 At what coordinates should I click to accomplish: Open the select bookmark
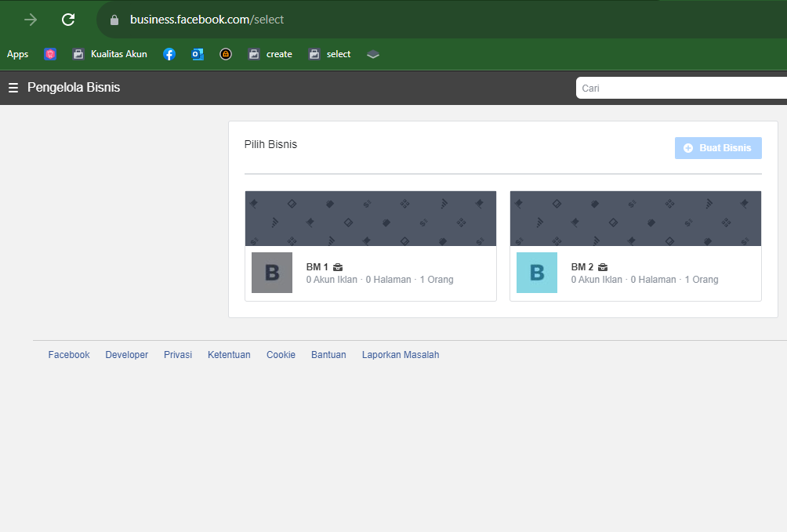(329, 54)
